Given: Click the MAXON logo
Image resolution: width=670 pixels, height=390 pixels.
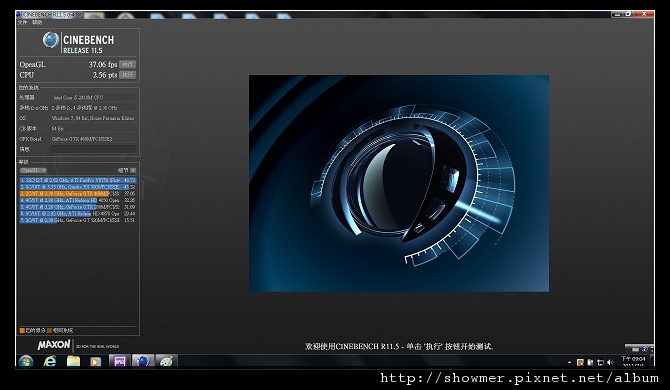Looking at the screenshot, I should pos(54,345).
